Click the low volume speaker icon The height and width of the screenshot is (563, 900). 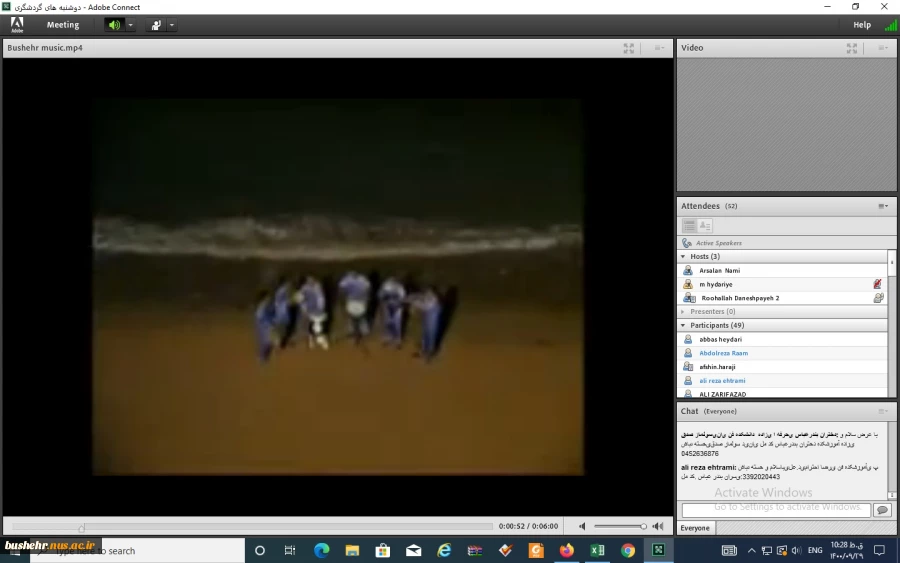582,526
